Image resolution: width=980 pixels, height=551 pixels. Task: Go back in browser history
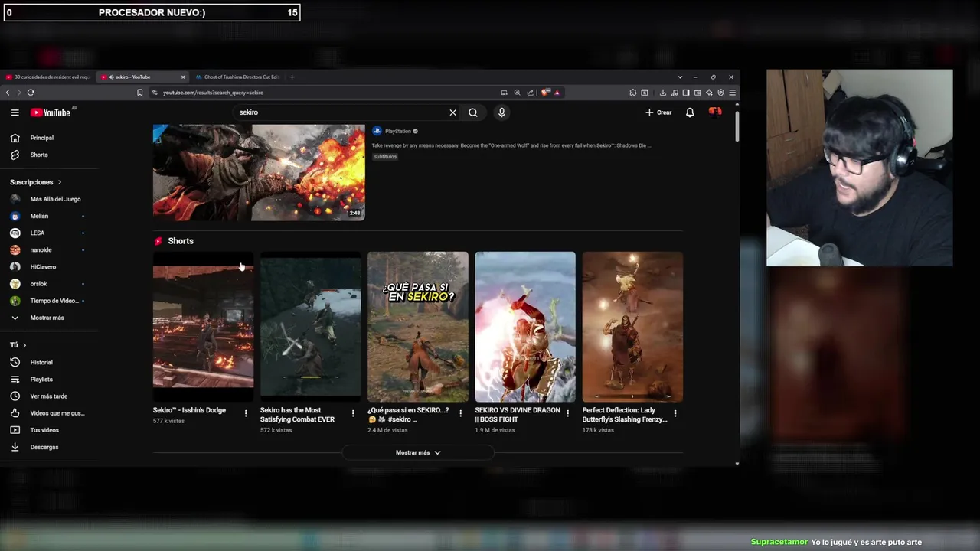tap(8, 93)
